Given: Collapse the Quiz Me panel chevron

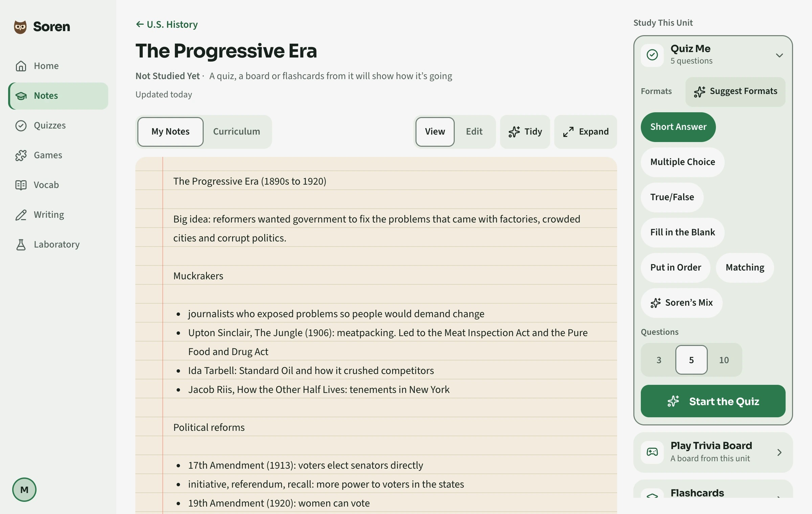Looking at the screenshot, I should 779,55.
